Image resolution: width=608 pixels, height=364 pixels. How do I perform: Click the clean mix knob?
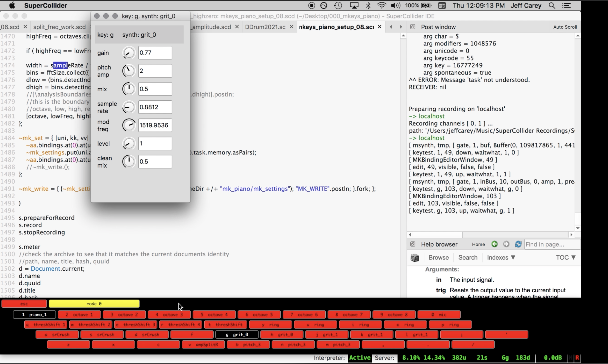tap(129, 162)
